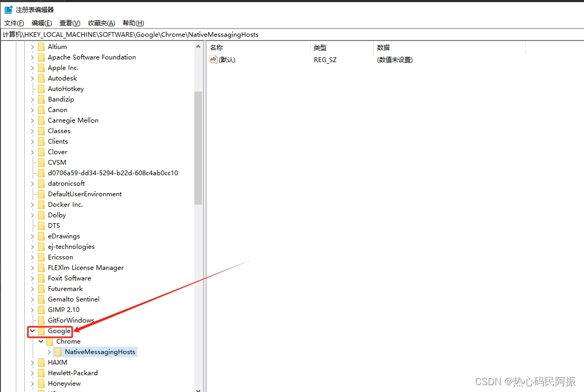Click the folder icon next to Autodesk
The width and height of the screenshot is (584, 392).
coord(41,78)
